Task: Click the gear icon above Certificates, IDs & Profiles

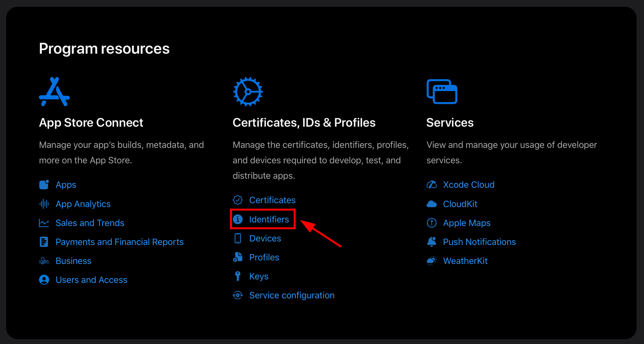Action: [x=248, y=91]
